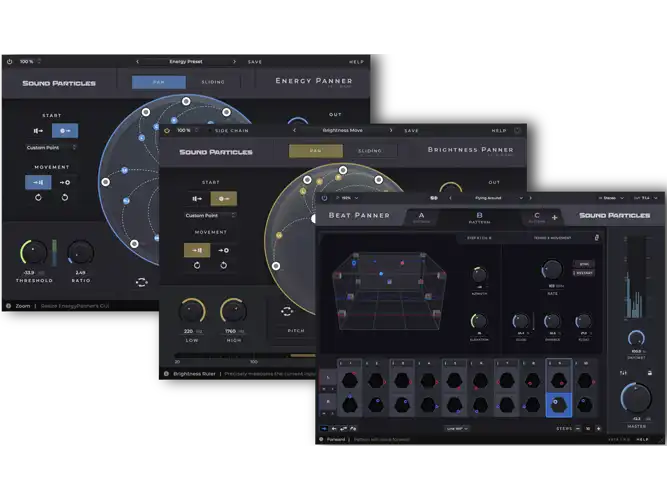Select random playback direction in Beat Panner
The image size is (667, 500).
tap(353, 429)
